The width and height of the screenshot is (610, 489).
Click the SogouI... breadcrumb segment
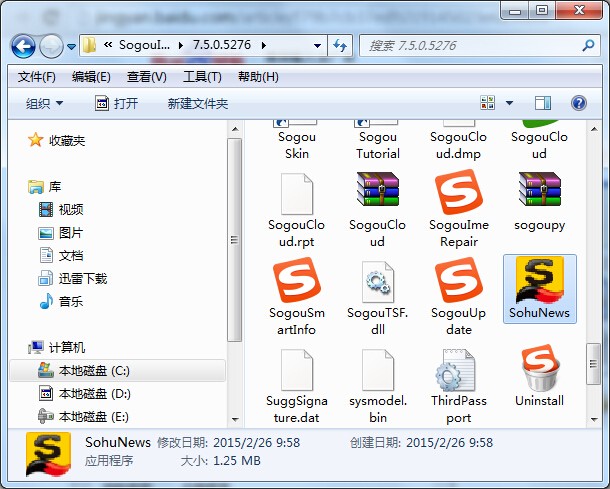[144, 45]
